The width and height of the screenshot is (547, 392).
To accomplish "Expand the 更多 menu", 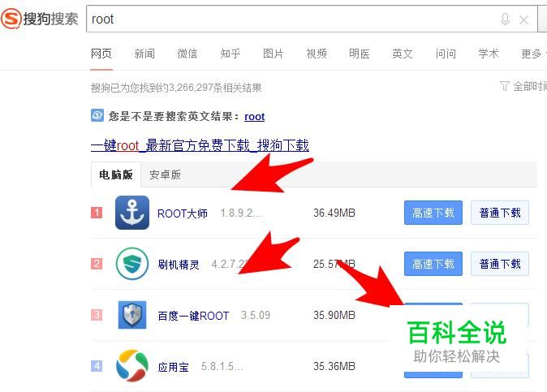I will click(532, 54).
